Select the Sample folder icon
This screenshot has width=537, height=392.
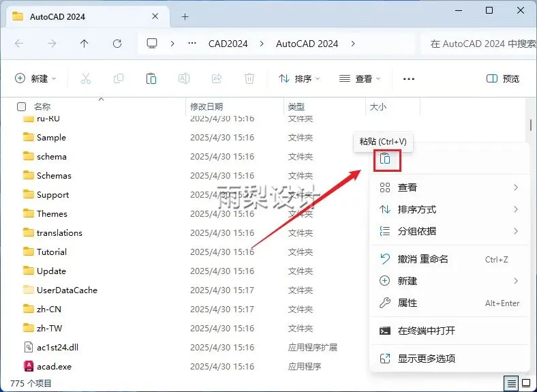pyautogui.click(x=29, y=137)
